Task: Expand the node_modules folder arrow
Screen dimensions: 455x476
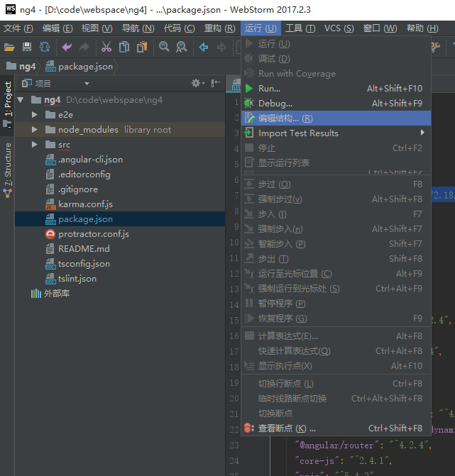Action: click(35, 130)
